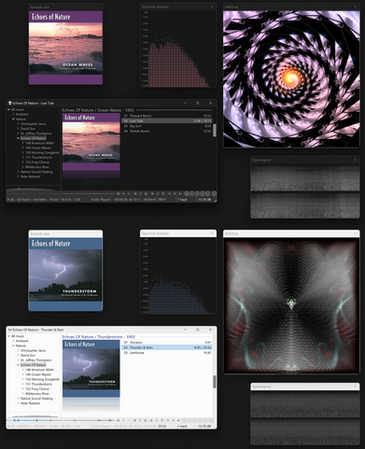Select Peter Roberts artist in dark player tree

pyautogui.click(x=30, y=176)
